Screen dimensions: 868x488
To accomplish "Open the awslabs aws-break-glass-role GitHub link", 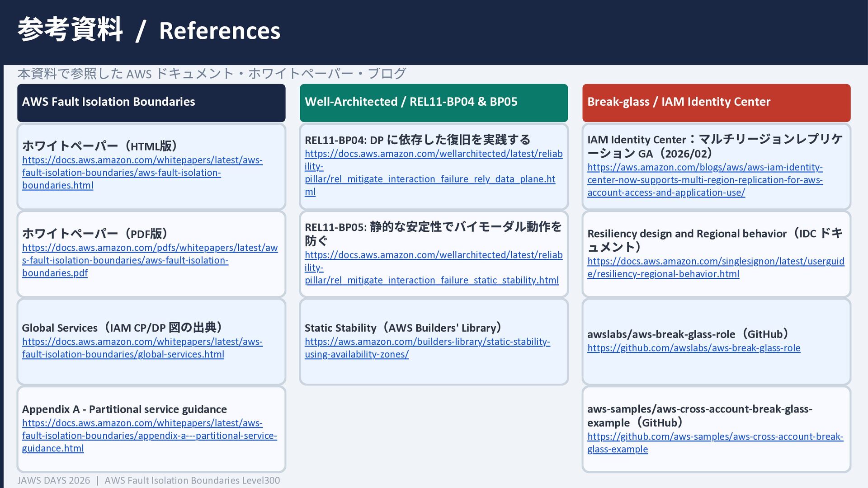I will (693, 348).
